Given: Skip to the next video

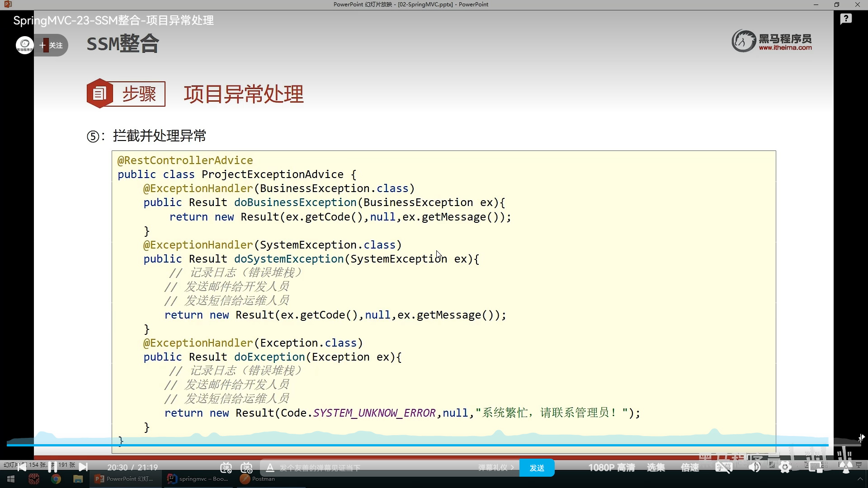Looking at the screenshot, I should click(83, 467).
